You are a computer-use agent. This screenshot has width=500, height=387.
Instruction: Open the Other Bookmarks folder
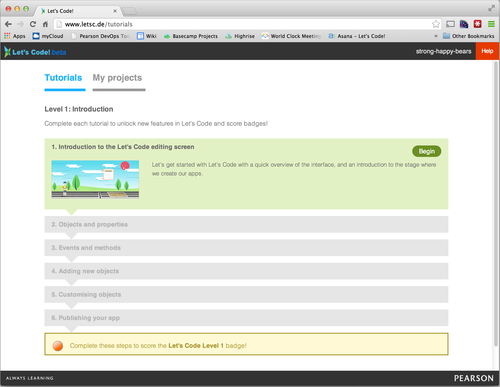point(468,36)
